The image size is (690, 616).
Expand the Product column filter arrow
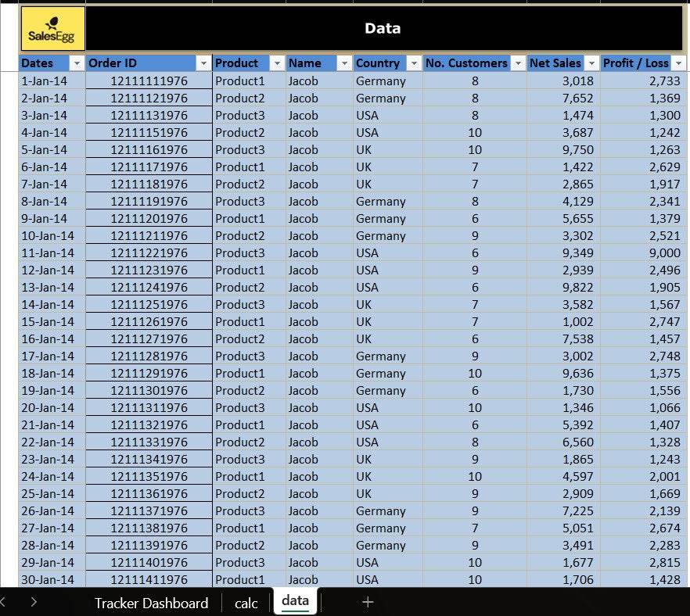[x=277, y=63]
